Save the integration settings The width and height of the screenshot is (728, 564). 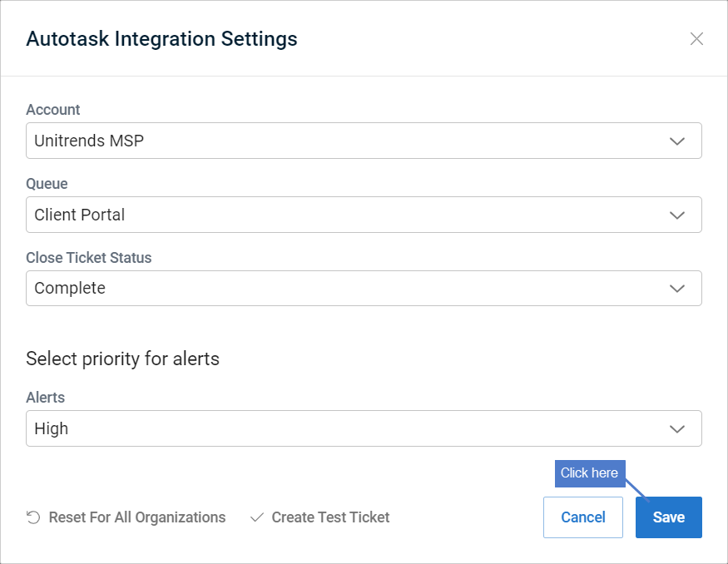tap(669, 517)
